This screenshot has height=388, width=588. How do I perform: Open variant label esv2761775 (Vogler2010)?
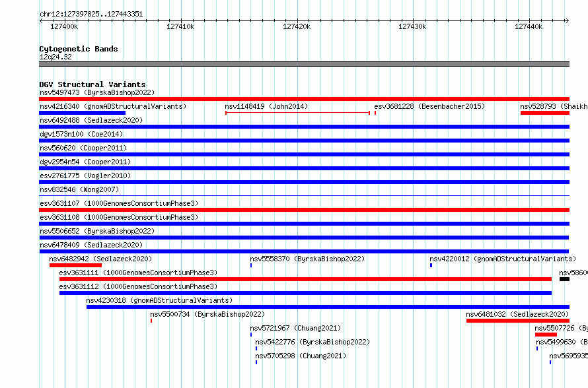click(x=85, y=176)
